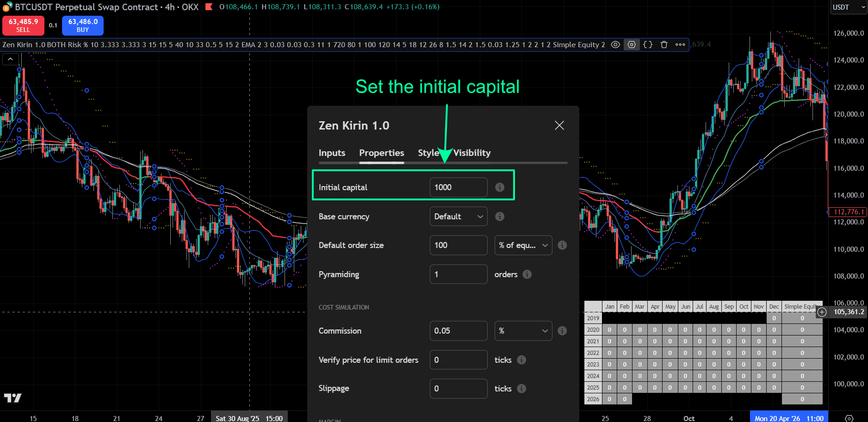Open the order size unit dropdown

coord(523,245)
